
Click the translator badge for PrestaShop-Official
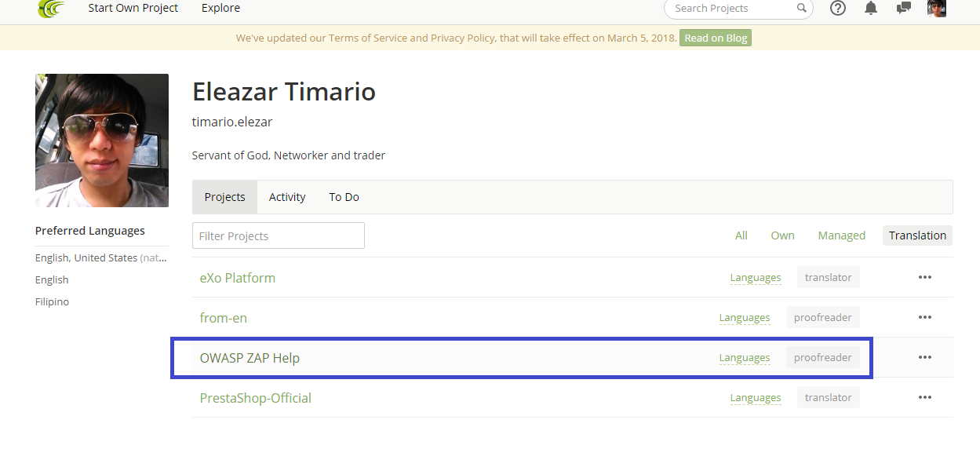pyautogui.click(x=829, y=397)
